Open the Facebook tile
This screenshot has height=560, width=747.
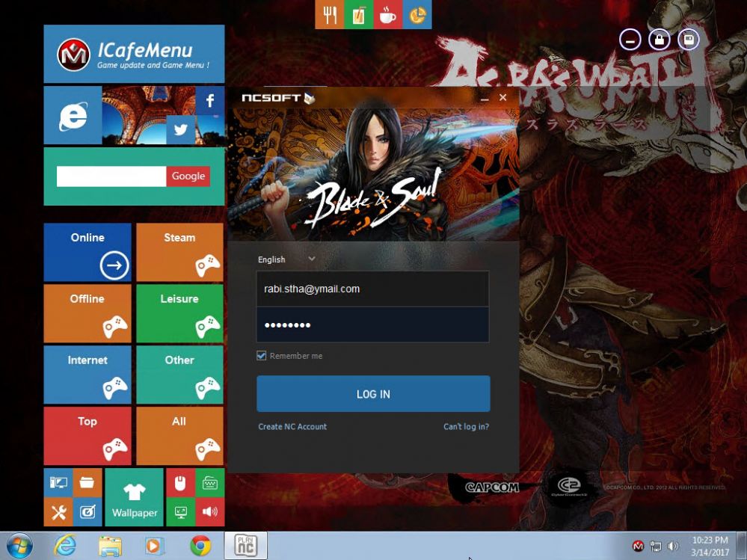point(209,100)
